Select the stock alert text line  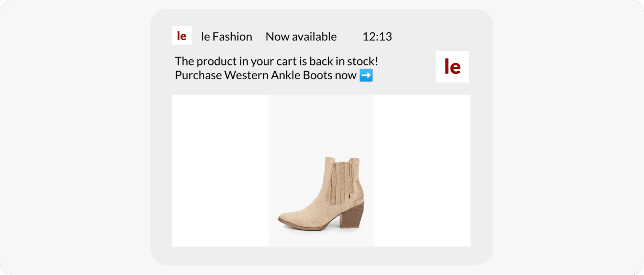(276, 61)
